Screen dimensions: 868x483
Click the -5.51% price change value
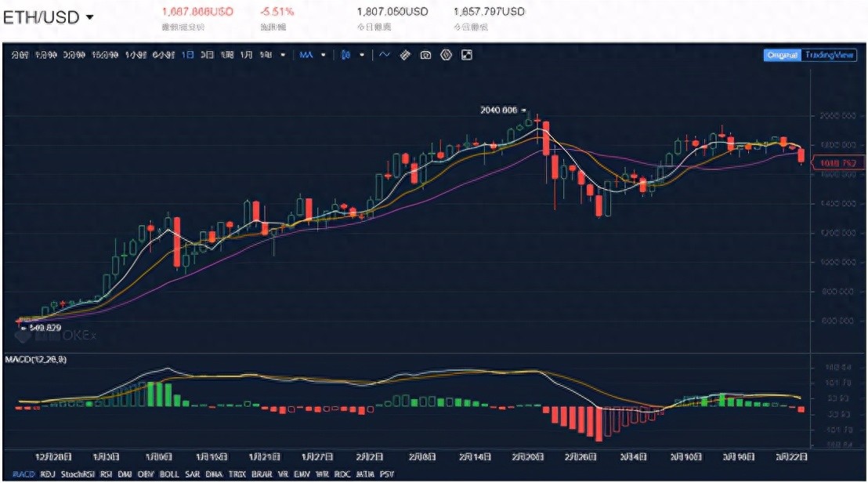click(277, 12)
